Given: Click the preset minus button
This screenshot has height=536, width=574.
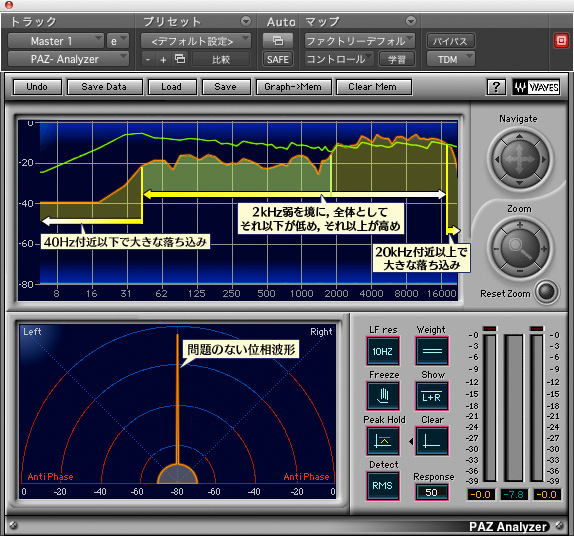Looking at the screenshot, I should (x=148, y=59).
